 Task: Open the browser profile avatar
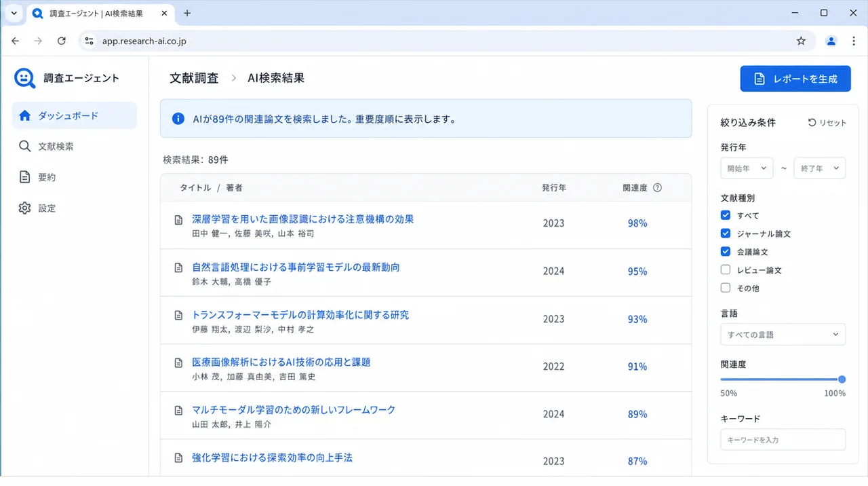tap(831, 41)
